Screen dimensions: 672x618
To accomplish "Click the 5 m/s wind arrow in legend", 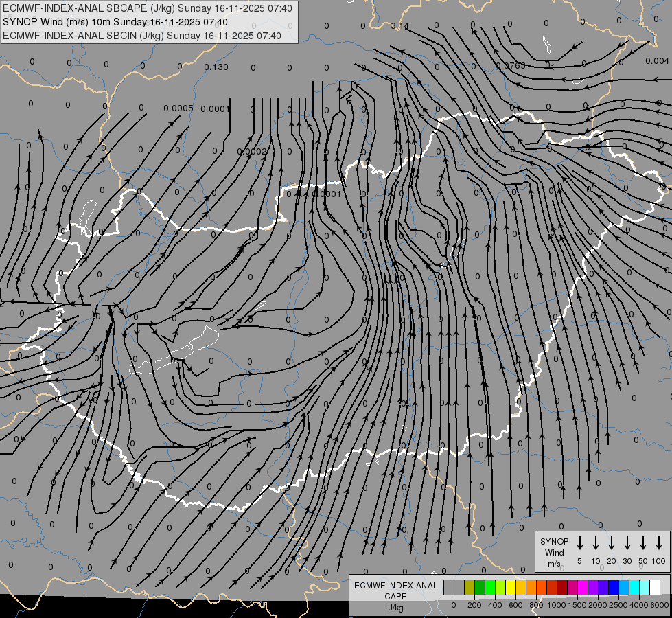I will click(x=579, y=543).
